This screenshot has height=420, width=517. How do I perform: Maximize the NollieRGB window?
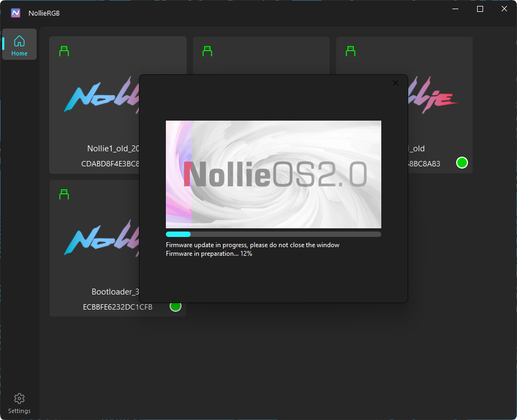[x=480, y=9]
